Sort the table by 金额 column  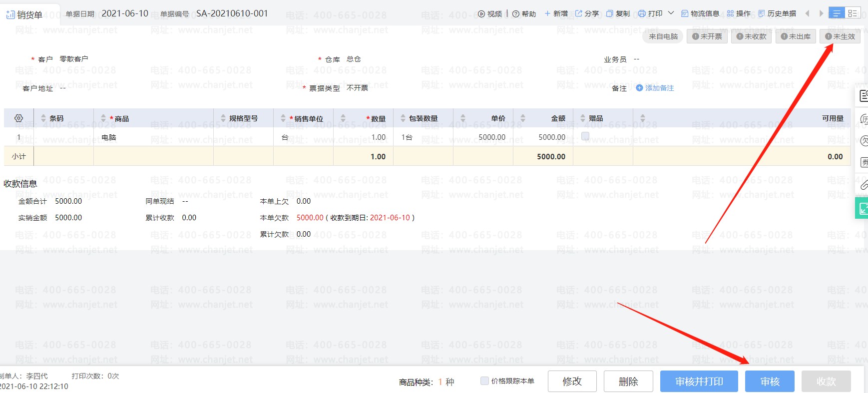tap(523, 118)
